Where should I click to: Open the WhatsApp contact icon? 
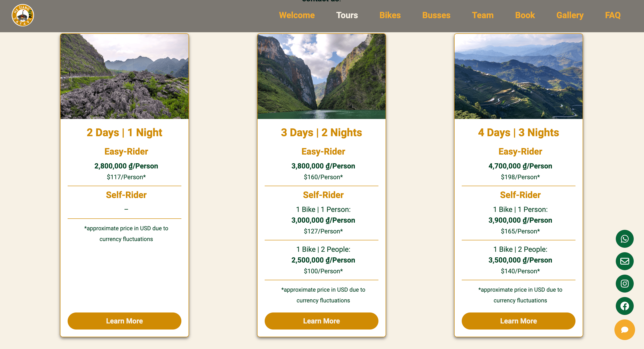(624, 239)
